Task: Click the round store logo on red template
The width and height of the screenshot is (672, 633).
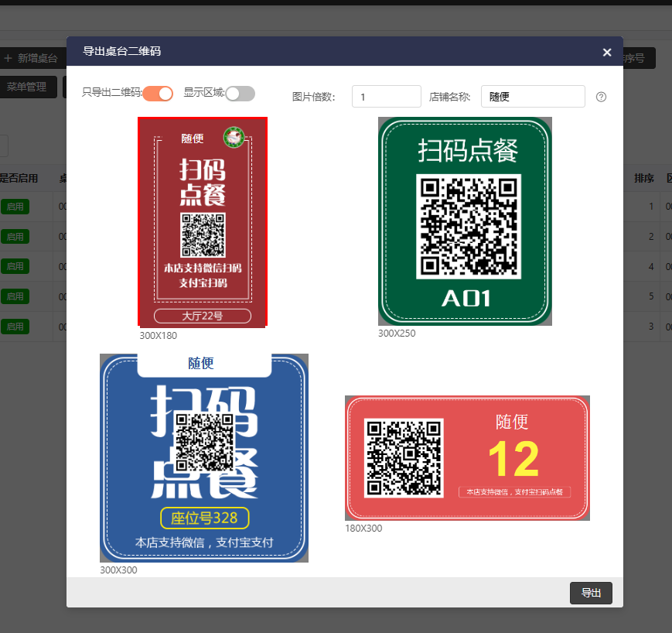Action: (x=234, y=138)
